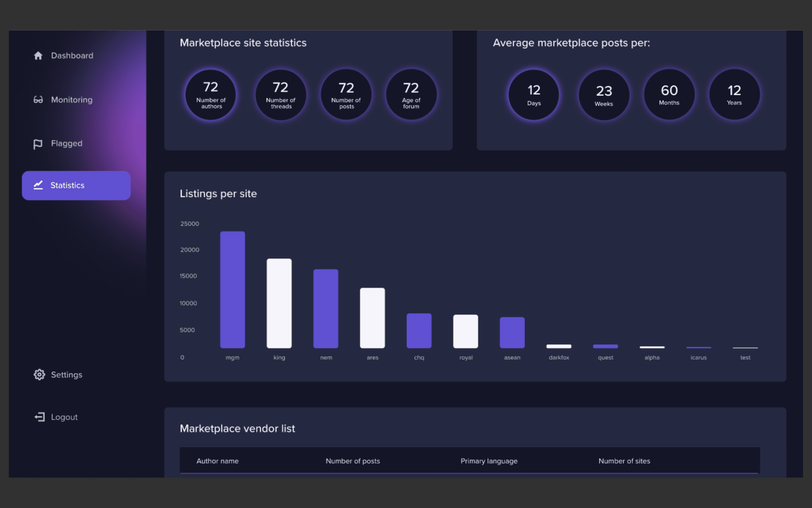Click 'Average marketplace posts per:' heading

(571, 43)
